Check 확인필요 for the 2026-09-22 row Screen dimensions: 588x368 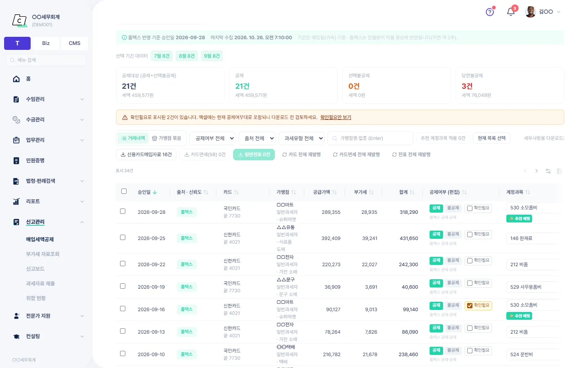tap(470, 261)
